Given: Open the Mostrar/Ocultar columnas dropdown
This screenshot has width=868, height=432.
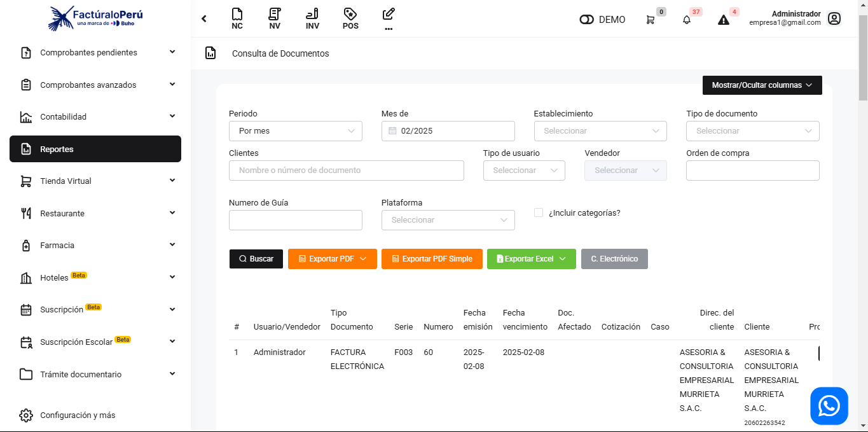Looking at the screenshot, I should [x=762, y=85].
